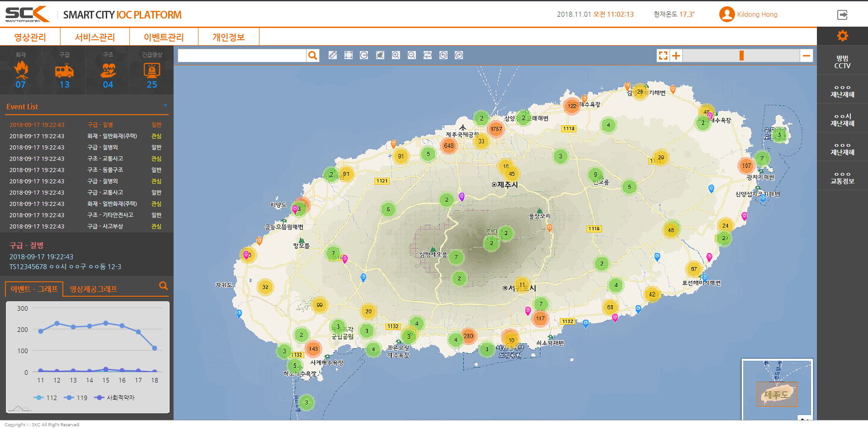Click the map zoom-out magnifier icon
Viewport: 868px width, 429px height.
(412, 55)
